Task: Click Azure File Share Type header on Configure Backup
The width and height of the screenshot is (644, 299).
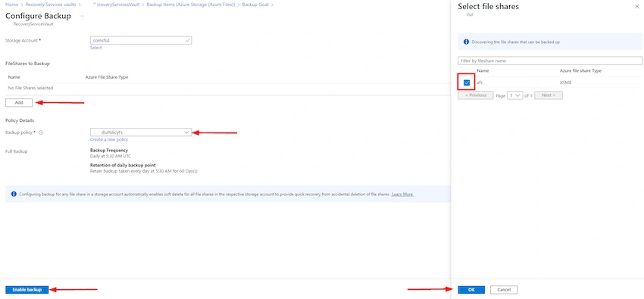Action: coord(107,77)
